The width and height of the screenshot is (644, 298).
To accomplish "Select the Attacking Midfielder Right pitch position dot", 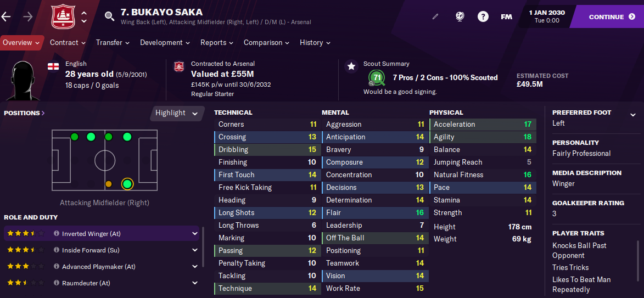I will 127,184.
